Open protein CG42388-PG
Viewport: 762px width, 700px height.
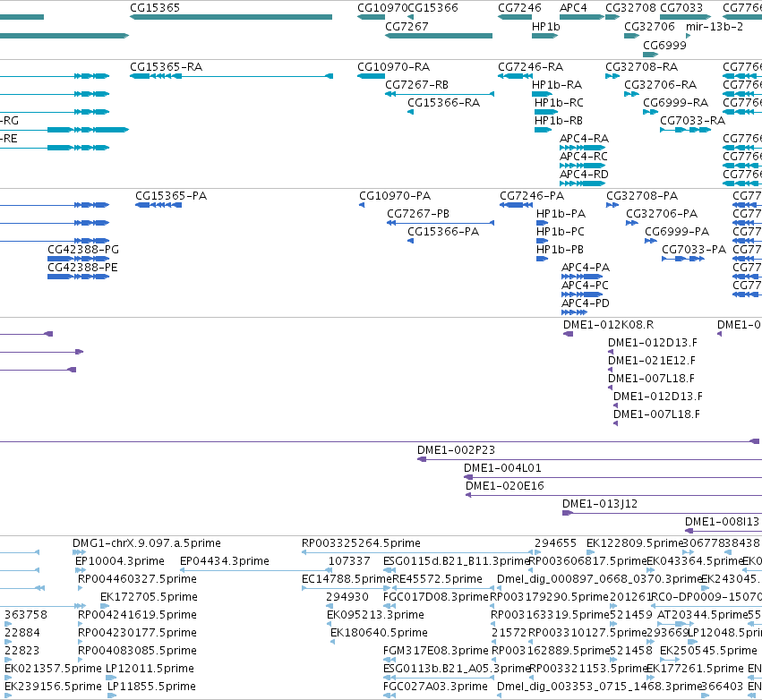point(83,250)
